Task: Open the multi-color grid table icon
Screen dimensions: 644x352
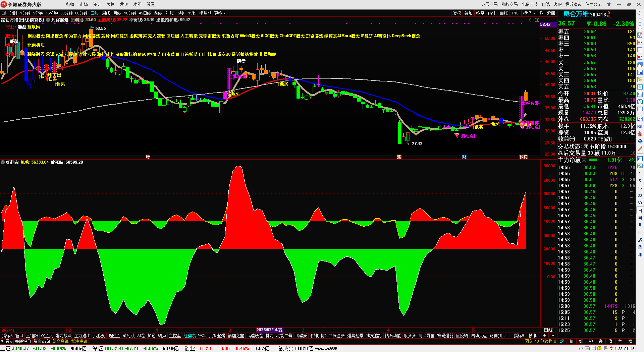Action: click(x=640, y=43)
